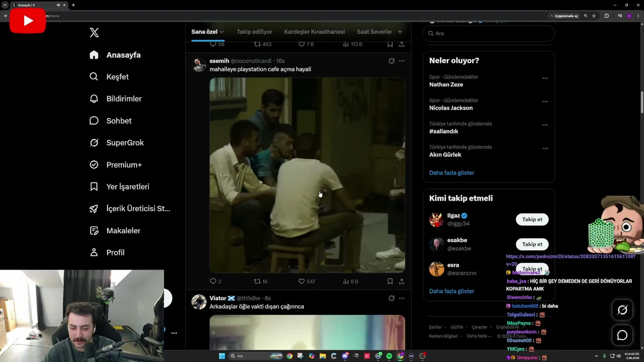The height and width of the screenshot is (362, 644).
Task: Repost the post with 463 reposts
Action: click(263, 44)
